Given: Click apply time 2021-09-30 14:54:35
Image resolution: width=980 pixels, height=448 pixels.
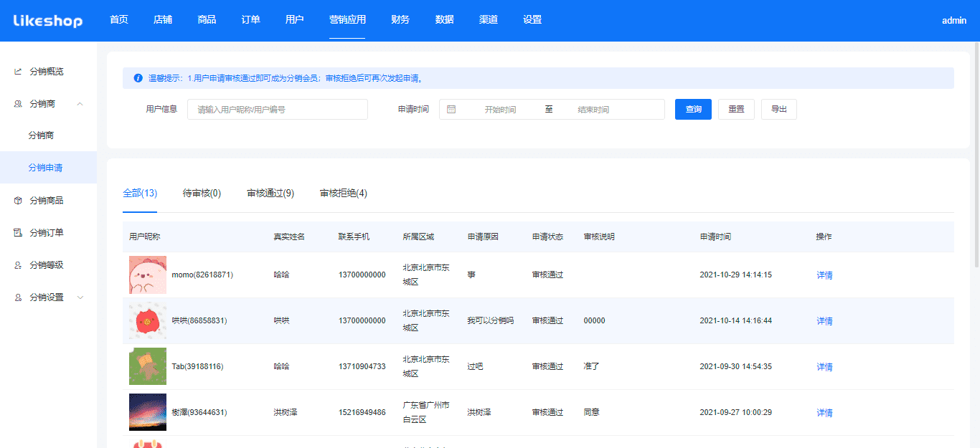Looking at the screenshot, I should click(x=736, y=366).
